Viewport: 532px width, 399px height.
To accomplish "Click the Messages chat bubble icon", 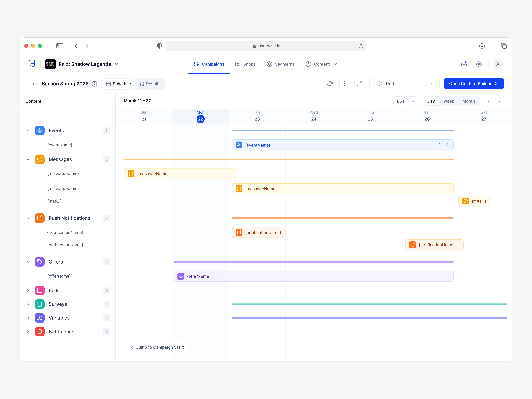I will [x=40, y=159].
